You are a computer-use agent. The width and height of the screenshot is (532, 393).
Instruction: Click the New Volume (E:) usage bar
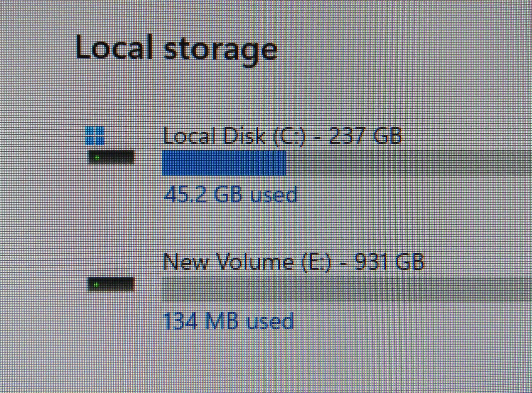point(346,289)
